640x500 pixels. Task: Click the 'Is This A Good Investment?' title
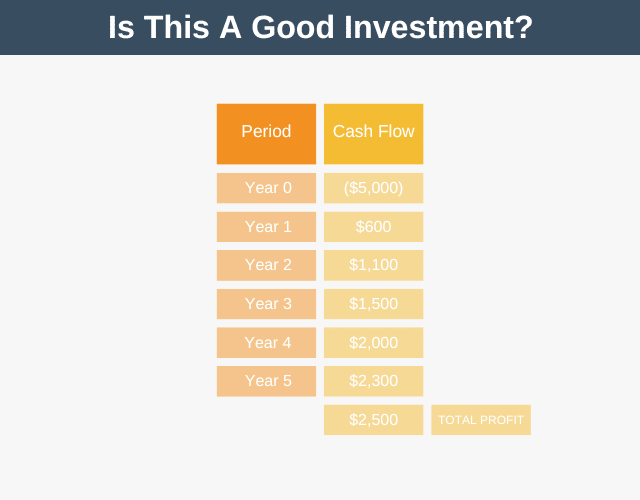coord(320,27)
